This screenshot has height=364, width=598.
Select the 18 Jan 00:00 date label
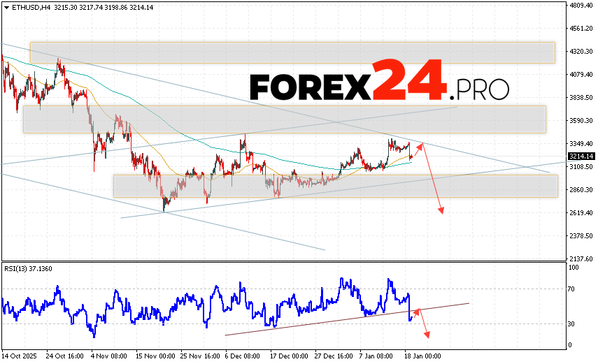[421, 356]
